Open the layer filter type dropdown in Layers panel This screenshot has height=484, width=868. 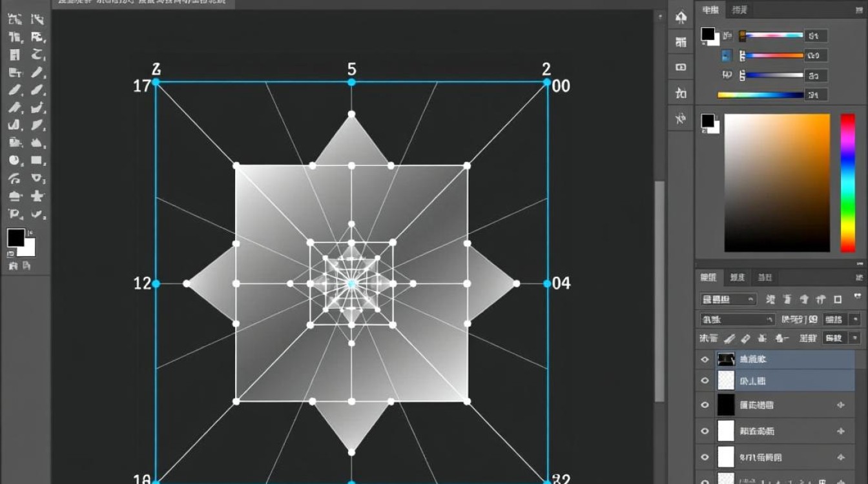728,299
